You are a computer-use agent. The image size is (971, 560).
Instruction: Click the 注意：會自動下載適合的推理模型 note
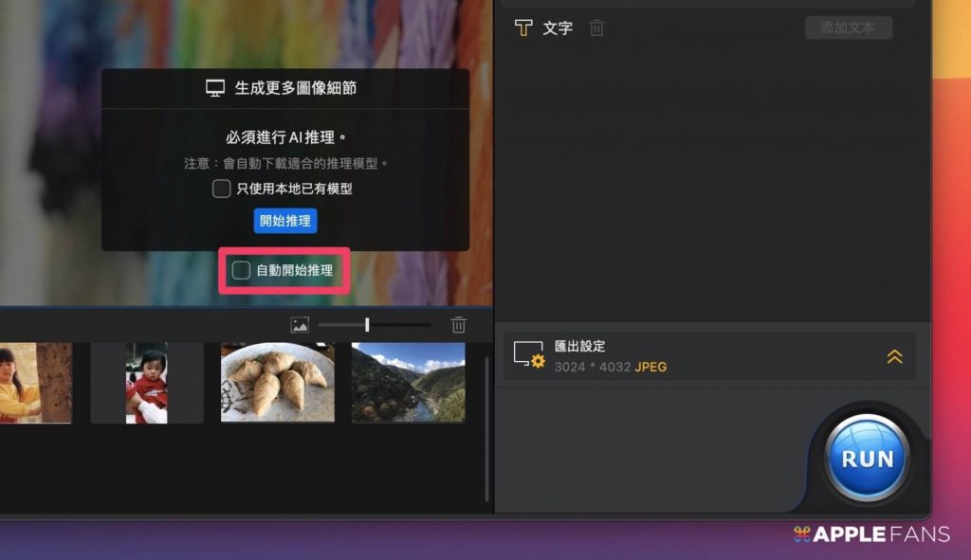(x=285, y=163)
